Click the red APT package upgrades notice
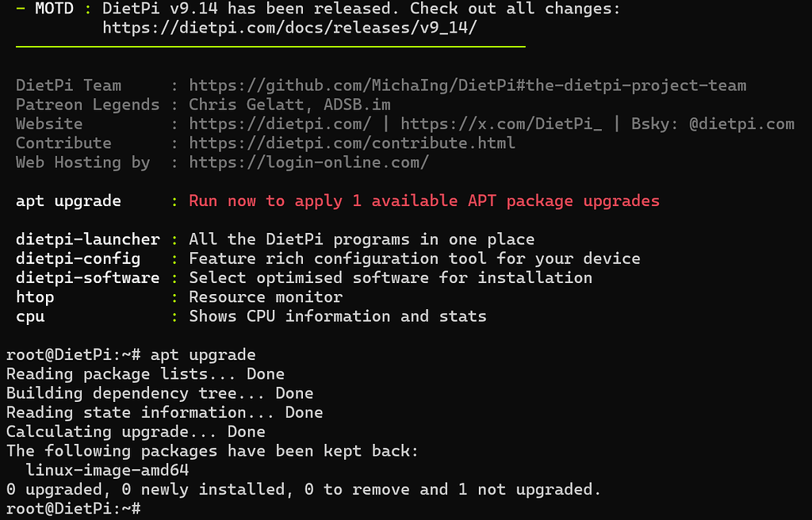 (423, 201)
